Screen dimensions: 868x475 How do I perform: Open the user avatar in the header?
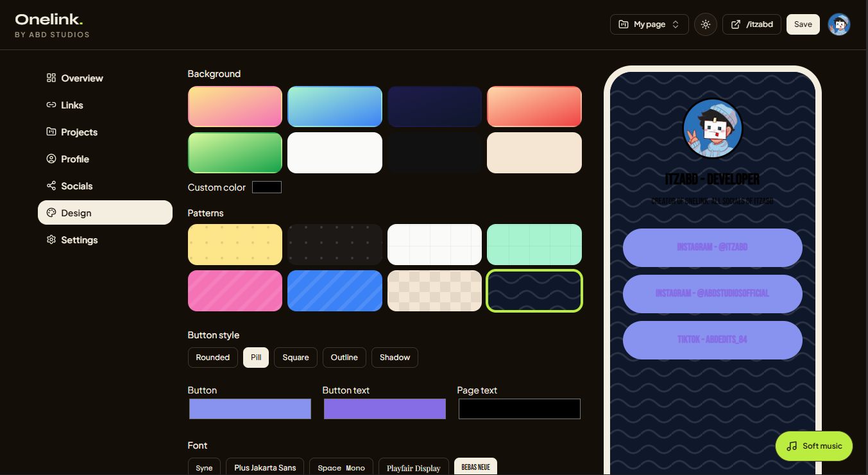839,24
